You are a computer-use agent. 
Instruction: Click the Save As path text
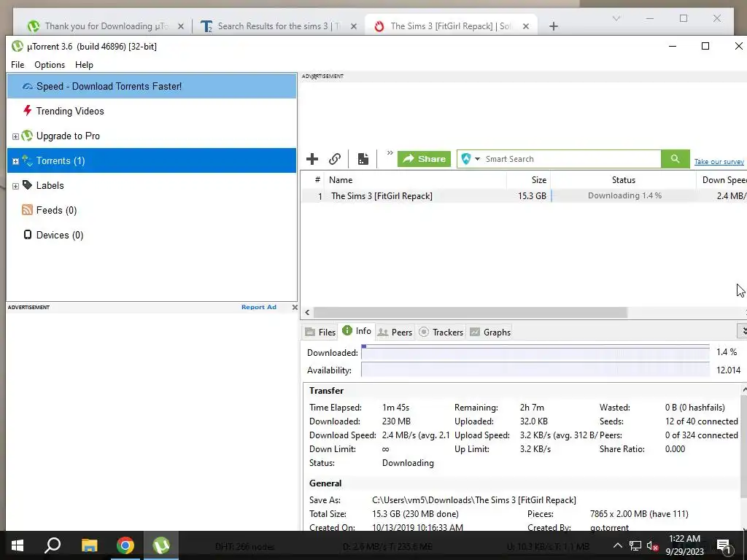point(474,500)
